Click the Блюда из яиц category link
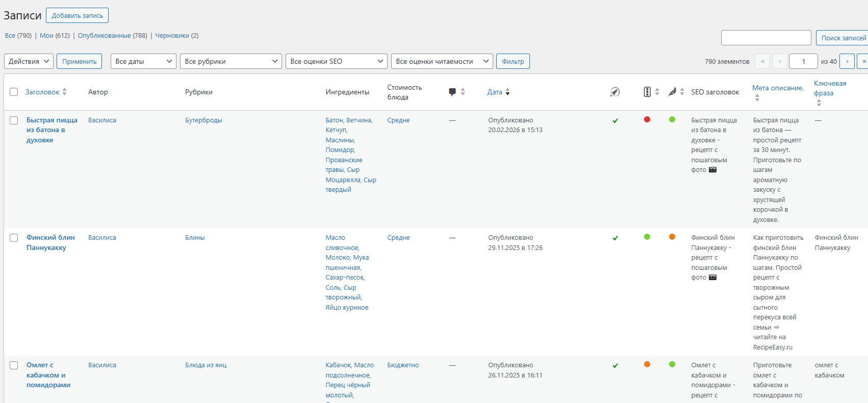 click(206, 365)
